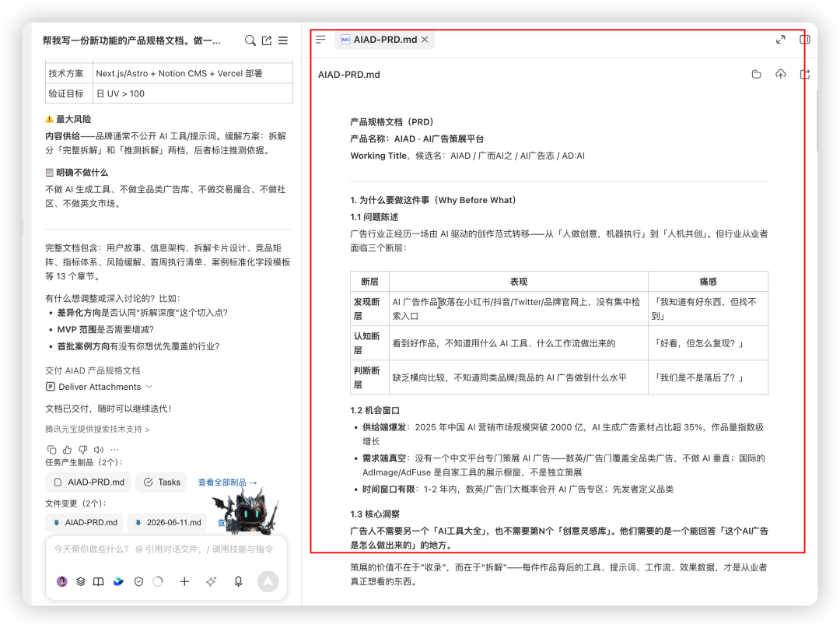This screenshot has width=840, height=628.
Task: Click 1.3 核心洞察 heading
Action: (375, 514)
